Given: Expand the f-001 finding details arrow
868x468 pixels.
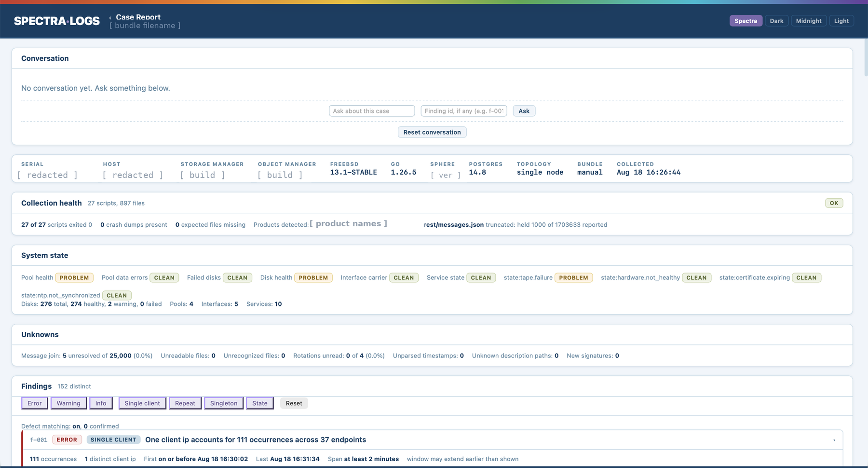Looking at the screenshot, I should coord(834,440).
